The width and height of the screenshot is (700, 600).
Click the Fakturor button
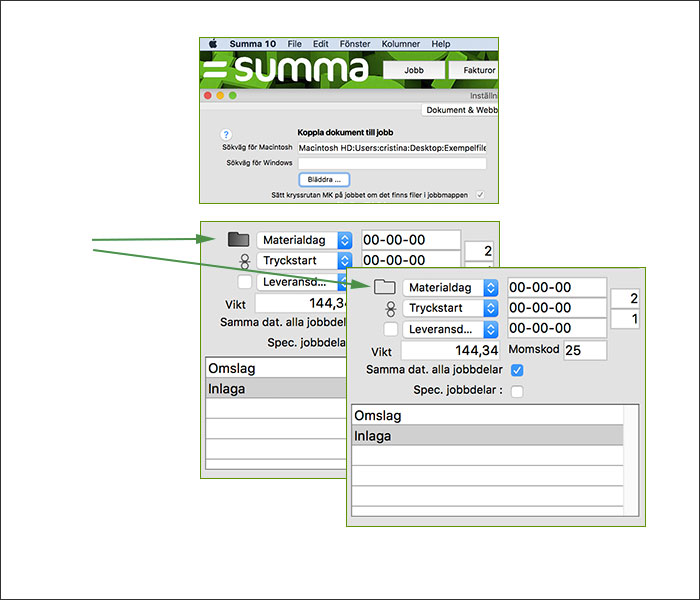click(x=474, y=70)
